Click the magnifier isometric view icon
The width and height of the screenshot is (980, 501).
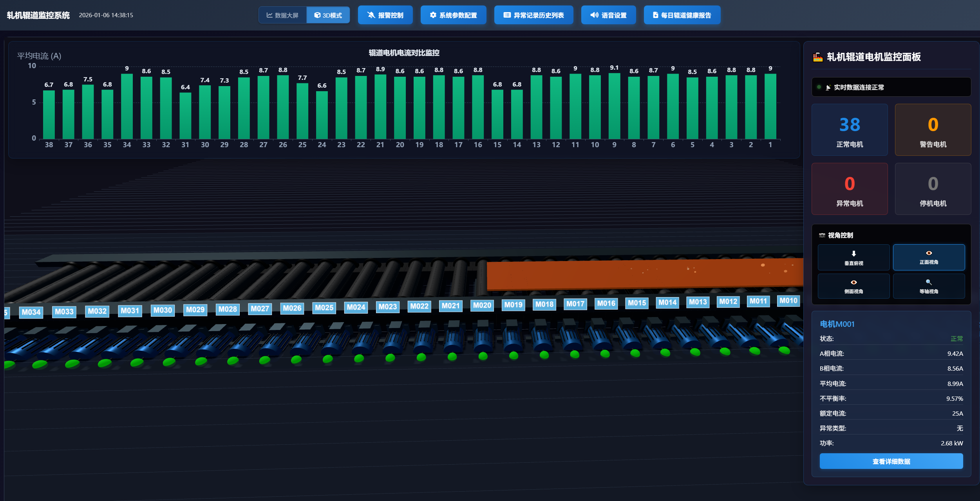click(x=928, y=282)
